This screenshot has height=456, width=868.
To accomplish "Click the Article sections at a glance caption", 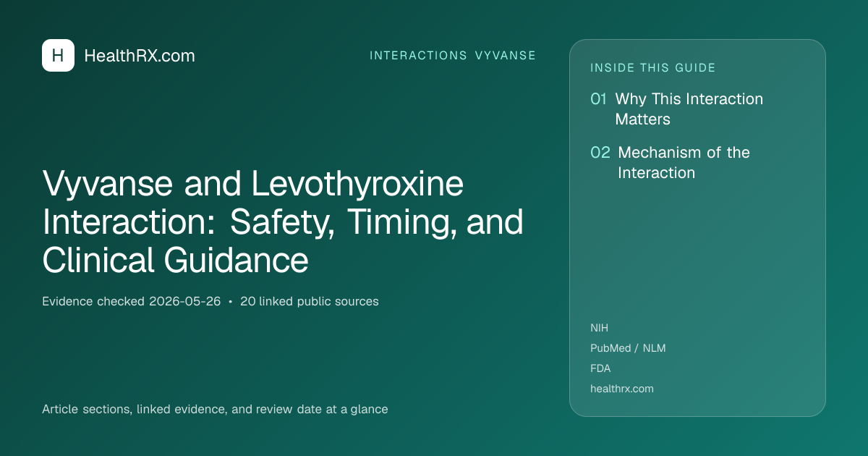I will click(x=215, y=410).
